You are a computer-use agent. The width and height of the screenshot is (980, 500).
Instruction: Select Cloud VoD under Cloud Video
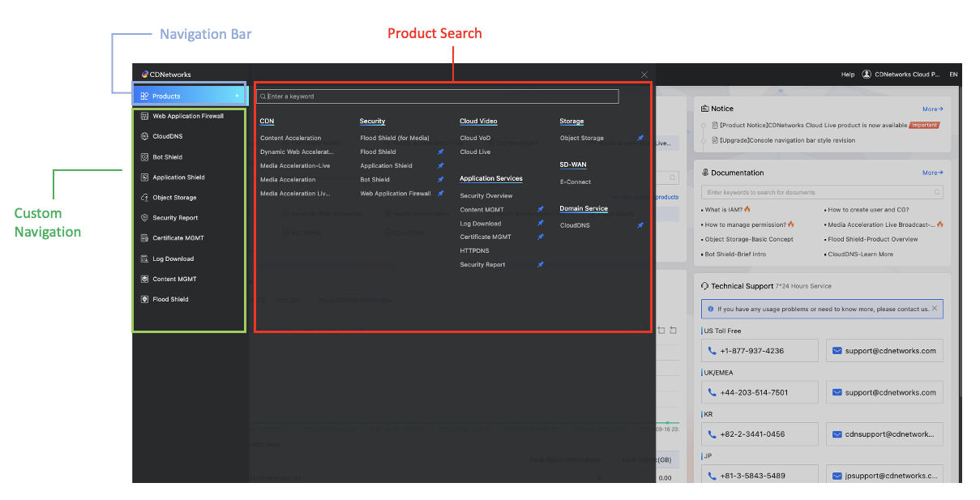tap(475, 138)
